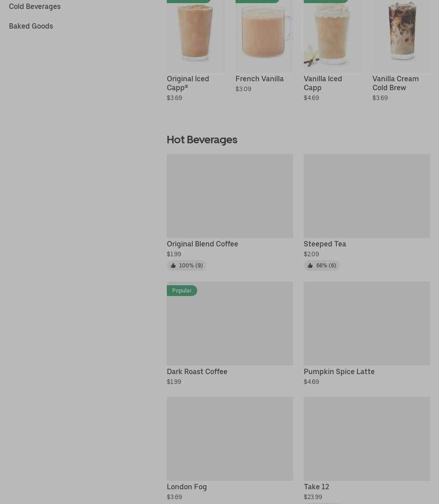Viewport: 439px width, 504px height.
Task: Open the Cold Beverages category
Action: 35,6
